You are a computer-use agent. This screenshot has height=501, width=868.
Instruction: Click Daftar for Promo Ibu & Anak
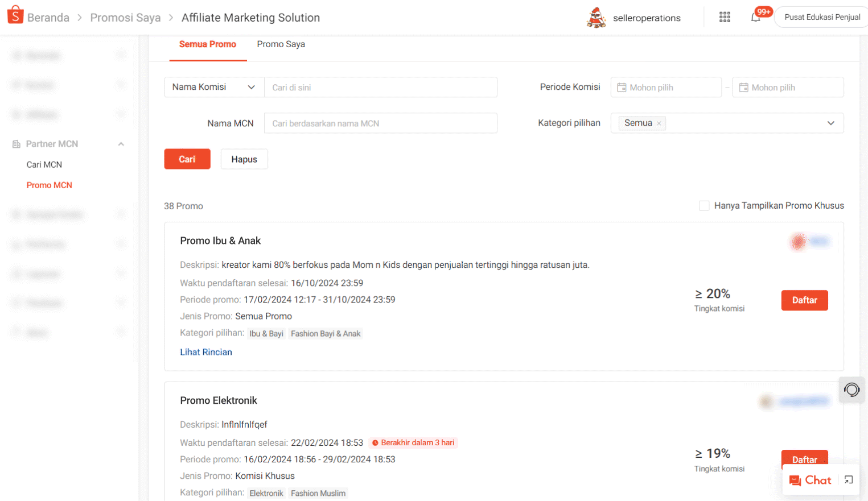click(804, 300)
